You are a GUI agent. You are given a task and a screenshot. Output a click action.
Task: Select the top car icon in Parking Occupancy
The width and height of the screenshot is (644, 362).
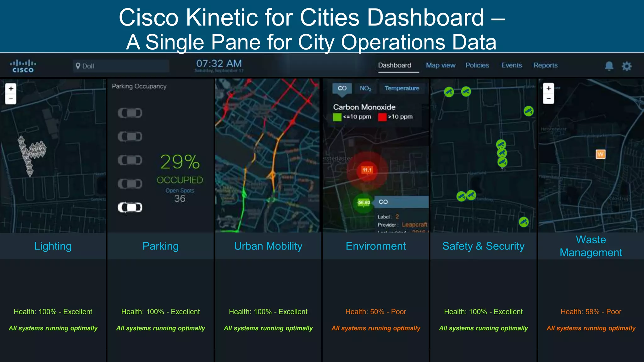(x=130, y=113)
